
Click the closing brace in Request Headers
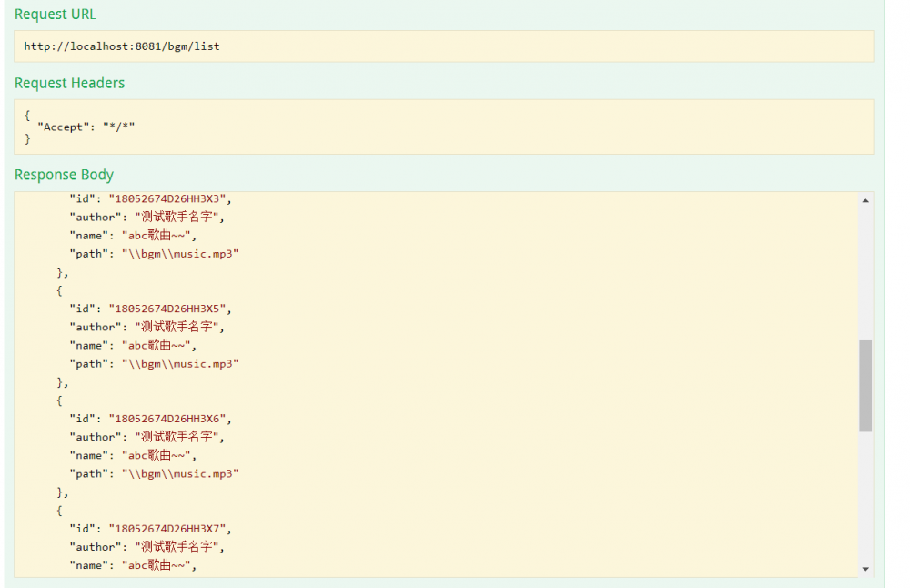pyautogui.click(x=27, y=139)
